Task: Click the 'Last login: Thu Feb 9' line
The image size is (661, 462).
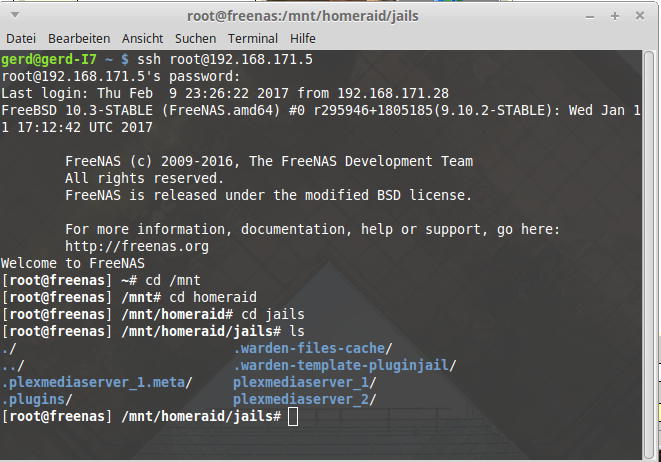Action: [x=225, y=93]
